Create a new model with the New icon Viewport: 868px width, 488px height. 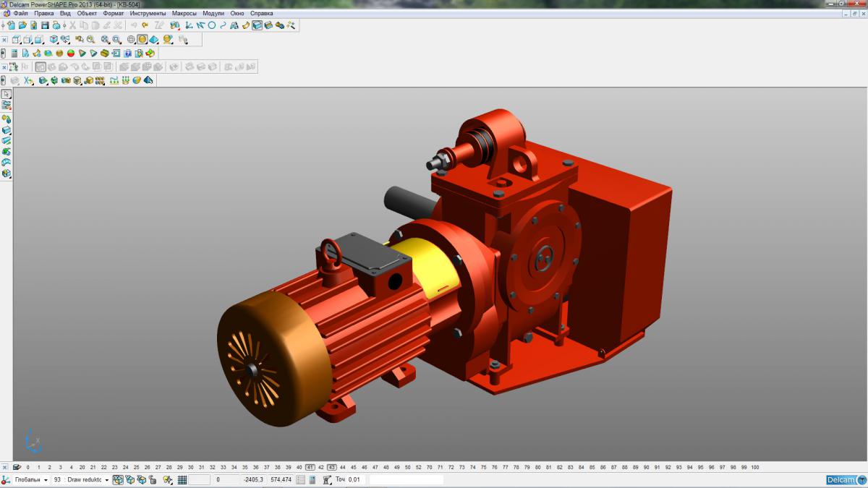(12, 25)
